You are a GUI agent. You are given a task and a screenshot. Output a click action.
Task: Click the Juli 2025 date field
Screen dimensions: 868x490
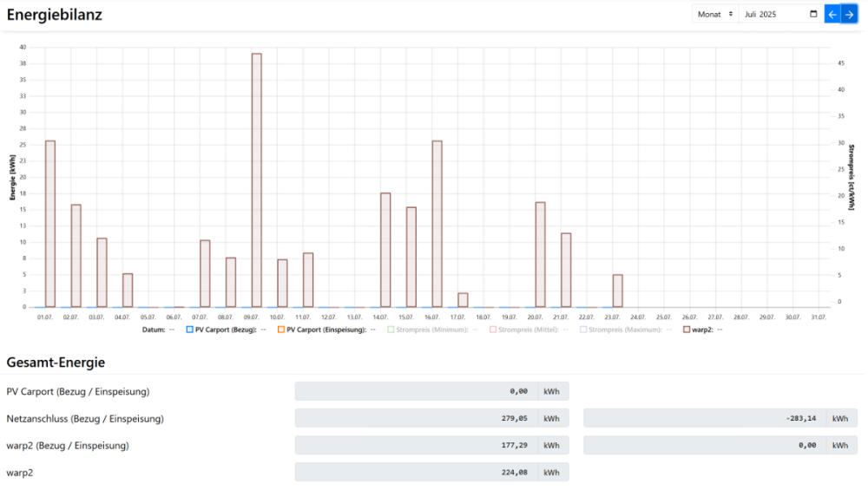coord(773,15)
